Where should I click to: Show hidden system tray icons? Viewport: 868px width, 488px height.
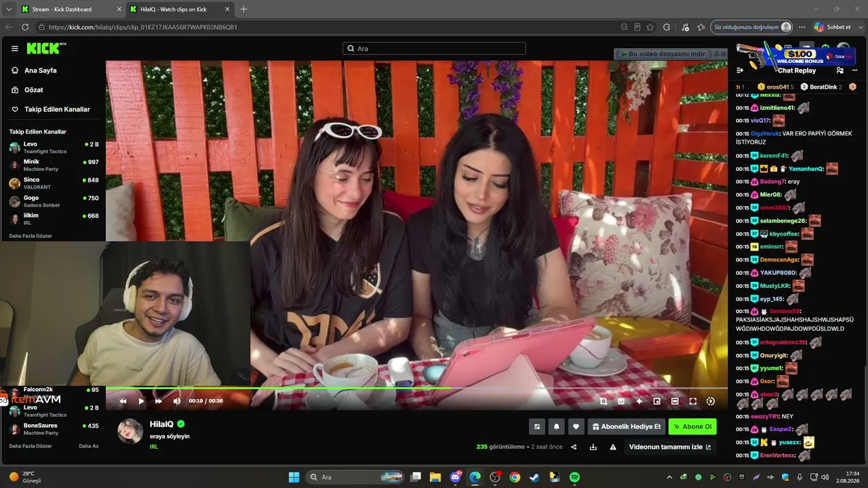(x=669, y=477)
